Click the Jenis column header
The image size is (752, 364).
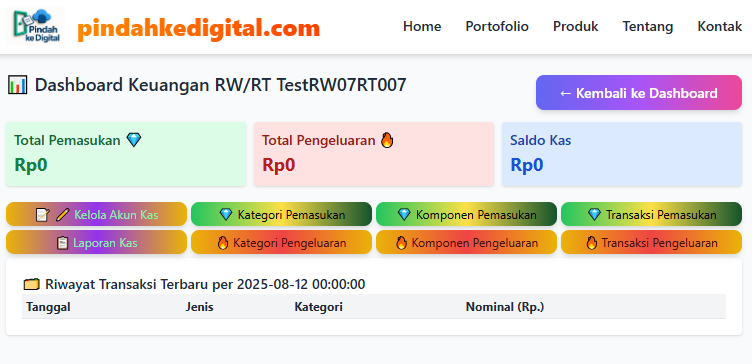point(200,307)
